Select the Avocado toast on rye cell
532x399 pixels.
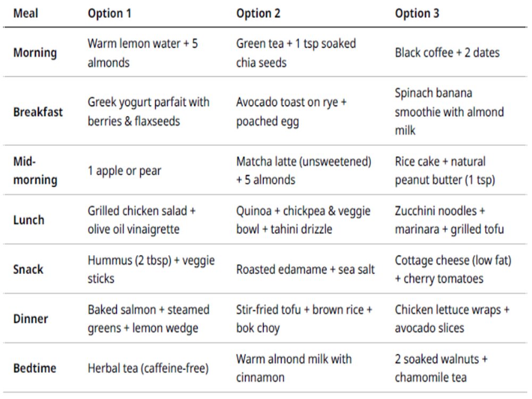tap(292, 112)
